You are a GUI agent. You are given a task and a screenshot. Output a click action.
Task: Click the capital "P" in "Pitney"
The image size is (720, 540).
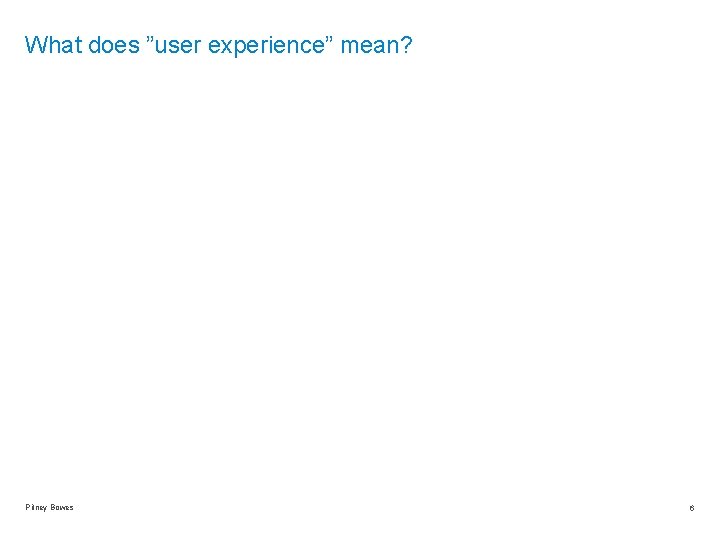point(28,507)
